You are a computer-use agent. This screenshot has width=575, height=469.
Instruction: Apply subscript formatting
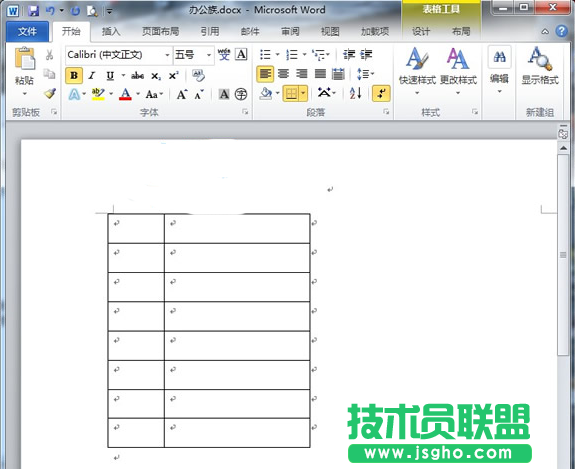[x=155, y=76]
